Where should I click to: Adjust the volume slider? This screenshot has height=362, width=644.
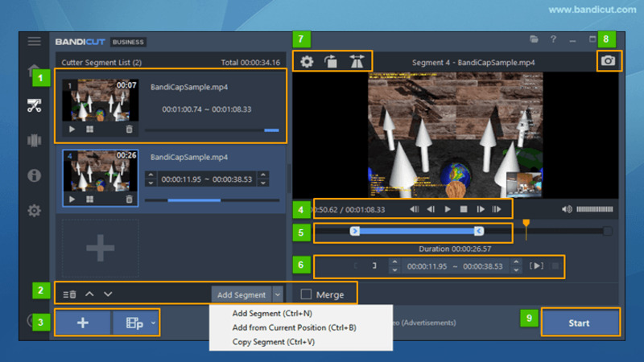594,209
